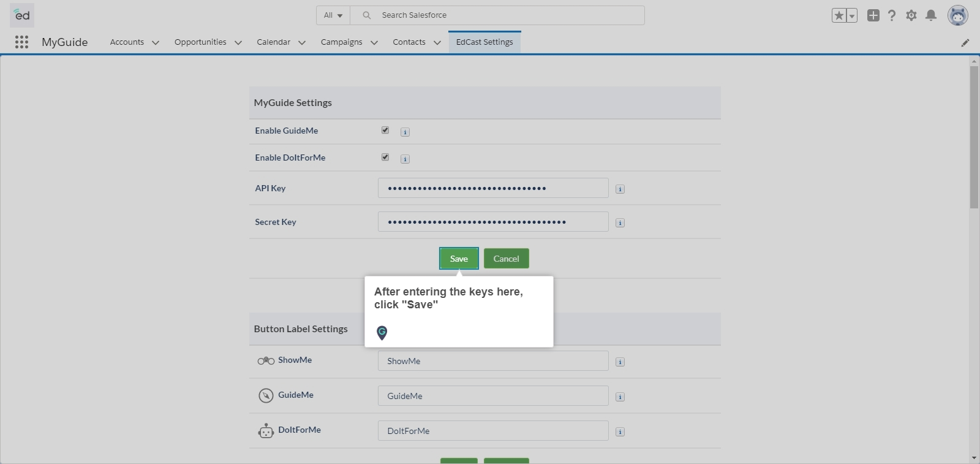The width and height of the screenshot is (980, 464).
Task: Click info icon beside DoItForMe label field
Action: 620,432
